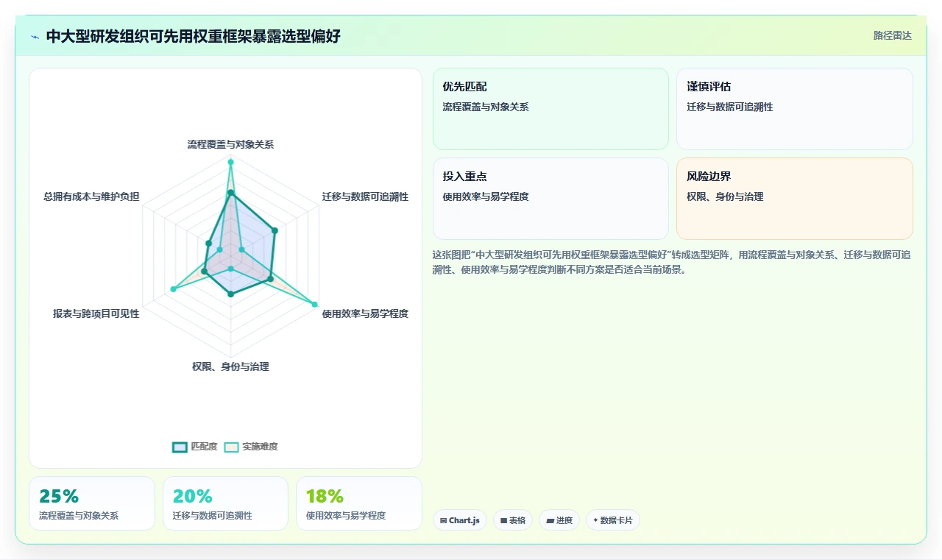Open the Chart.js tag
The height and width of the screenshot is (560, 942).
460,520
